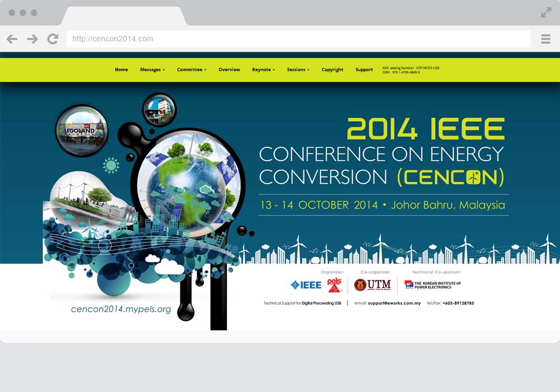This screenshot has height=392, width=560.
Task: Expand the Keynote dropdown menu
Action: click(x=264, y=69)
